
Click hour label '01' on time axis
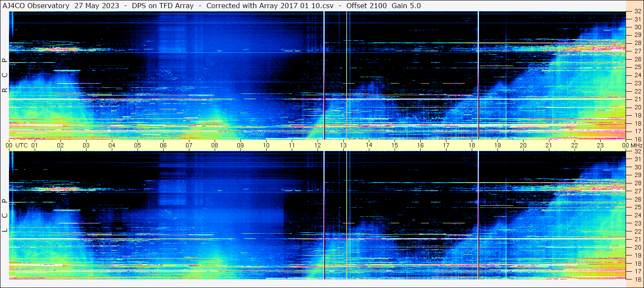pyautogui.click(x=35, y=145)
